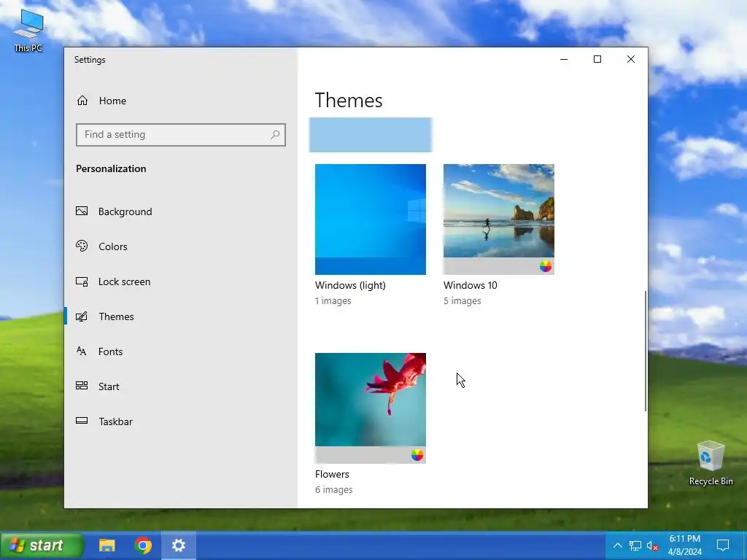Viewport: 747px width, 560px height.
Task: Show hidden system tray icons
Action: click(617, 545)
